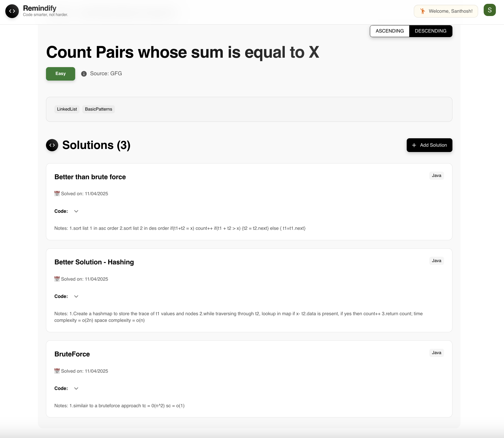This screenshot has height=438, width=504.
Task: Click the plus icon in Add Solution
Action: click(x=414, y=145)
